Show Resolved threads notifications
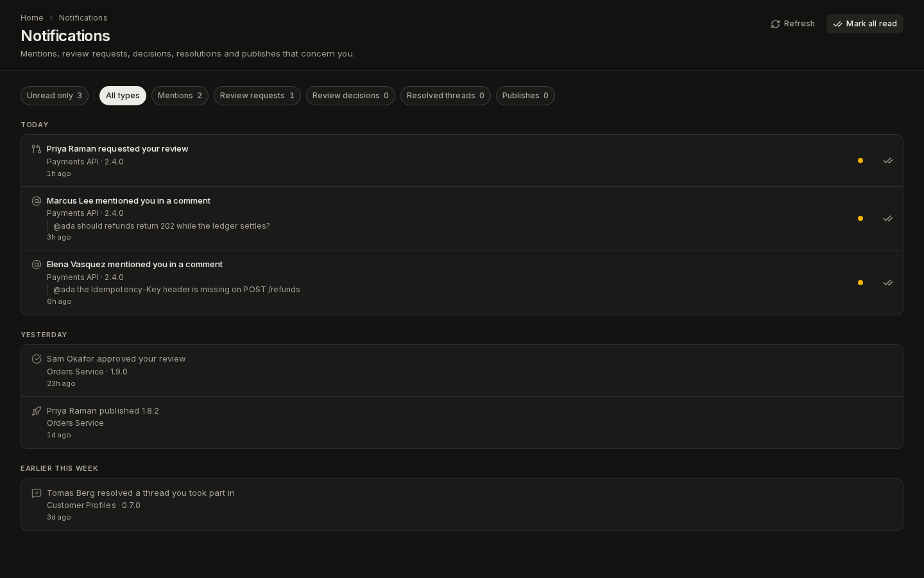 pos(445,96)
